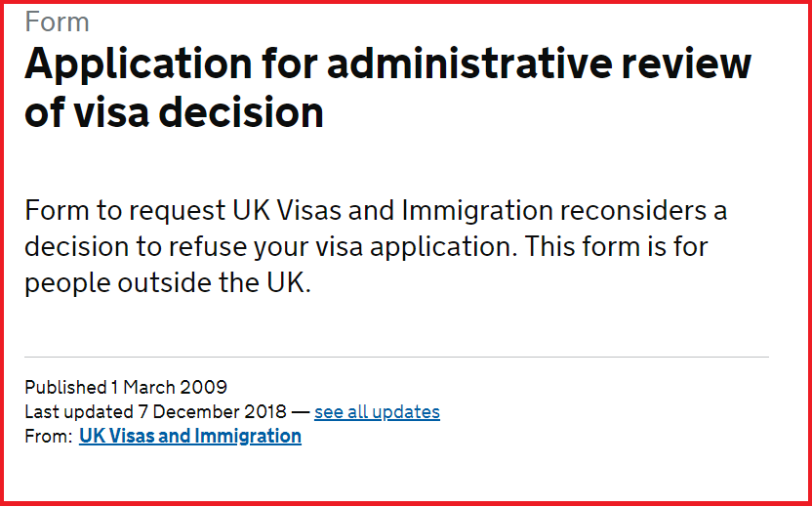Click the 'Form' caption above the title
The height and width of the screenshot is (507, 812).
click(x=57, y=21)
